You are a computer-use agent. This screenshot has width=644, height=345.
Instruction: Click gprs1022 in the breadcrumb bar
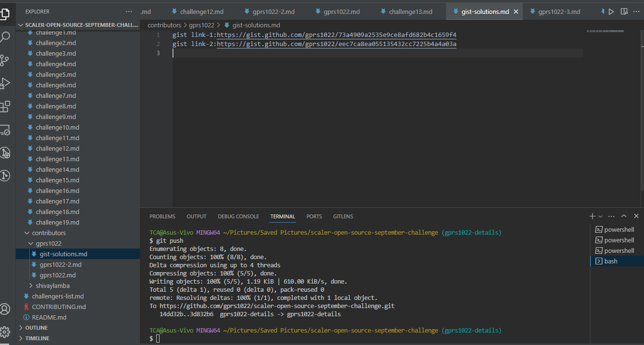[x=202, y=24]
